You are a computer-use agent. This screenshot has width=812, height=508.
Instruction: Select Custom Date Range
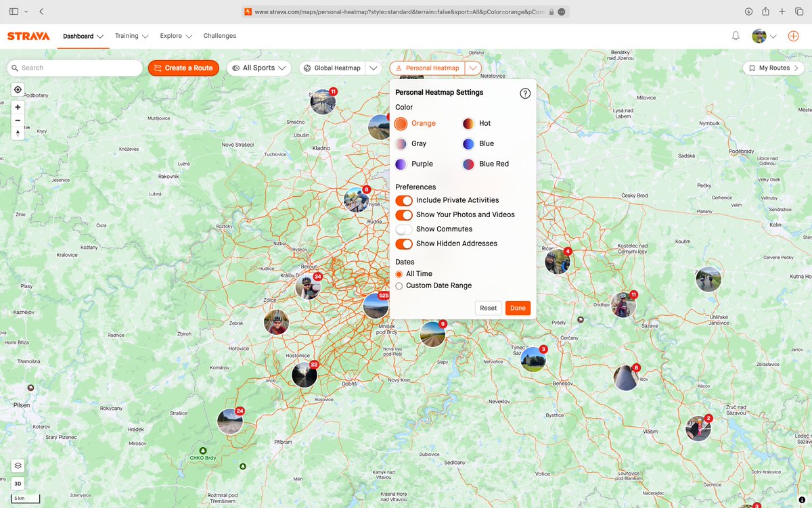[x=399, y=285]
